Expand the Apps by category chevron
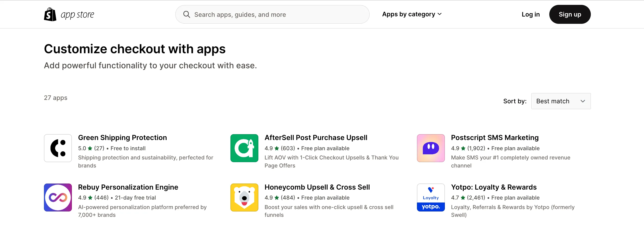This screenshot has height=228, width=644. tap(440, 14)
